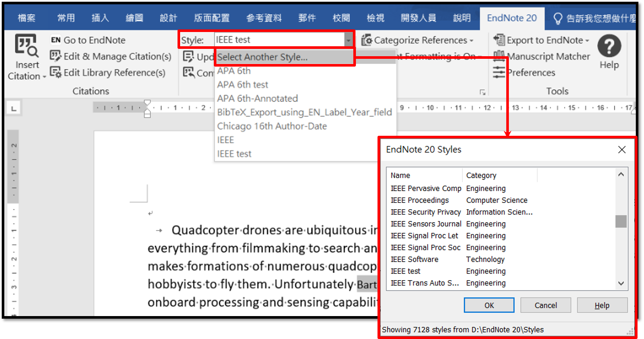This screenshot has height=339, width=644.
Task: Switch to the 校閱 tab
Action: coord(341,18)
